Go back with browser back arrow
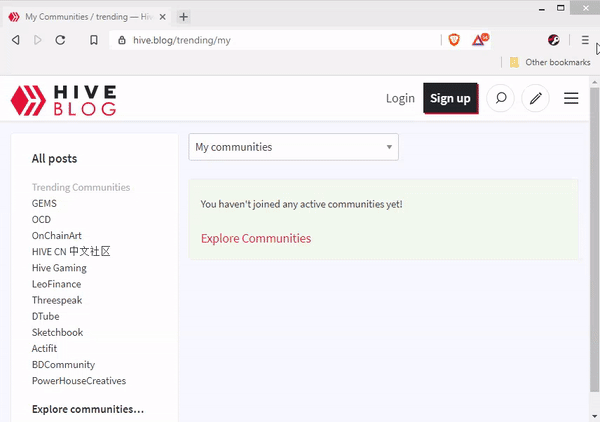This screenshot has width=600, height=422. tap(16, 40)
